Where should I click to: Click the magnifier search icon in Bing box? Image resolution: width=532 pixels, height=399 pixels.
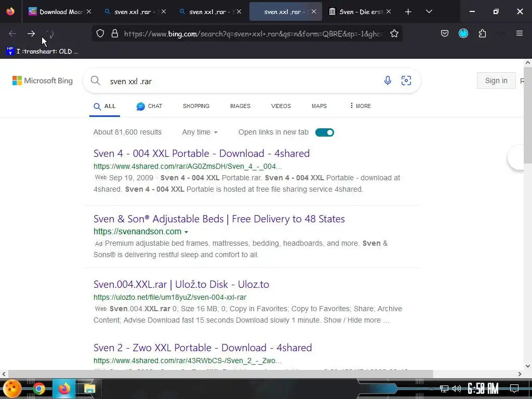pyautogui.click(x=96, y=81)
